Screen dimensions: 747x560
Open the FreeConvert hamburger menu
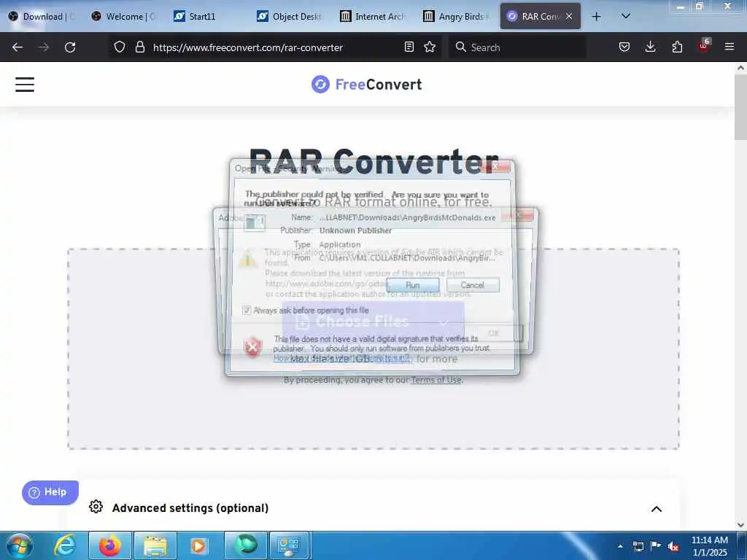(x=25, y=85)
